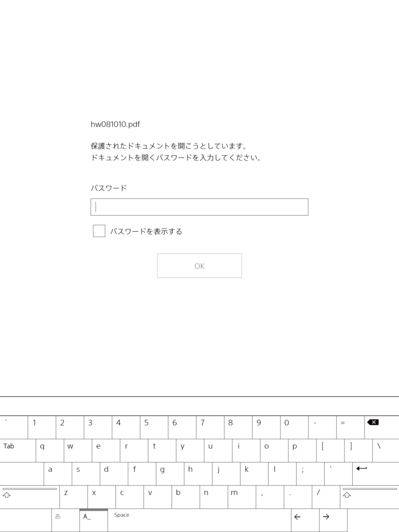The height and width of the screenshot is (532, 399).
Task: Tap the x key
Action: 102,497
